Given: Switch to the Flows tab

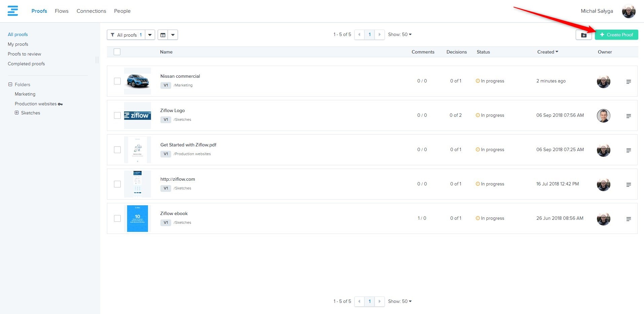Looking at the screenshot, I should [62, 11].
